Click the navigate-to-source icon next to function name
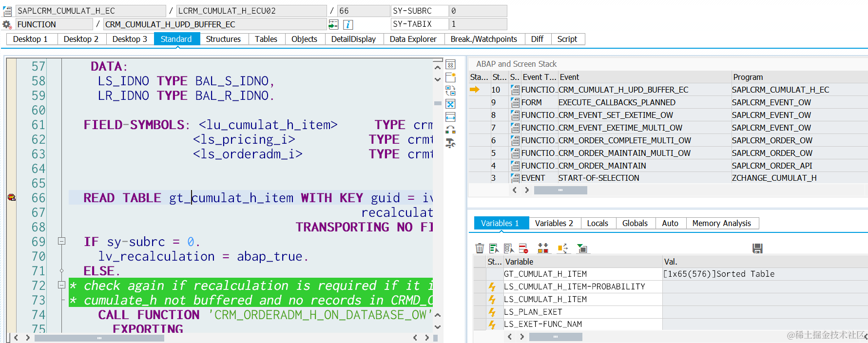868x343 pixels. pyautogui.click(x=333, y=24)
